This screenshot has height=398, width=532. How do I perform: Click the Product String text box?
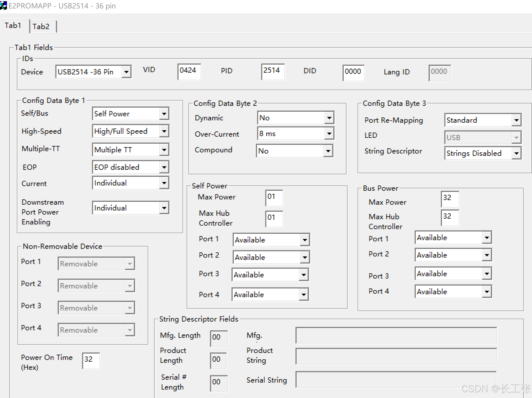coord(396,356)
